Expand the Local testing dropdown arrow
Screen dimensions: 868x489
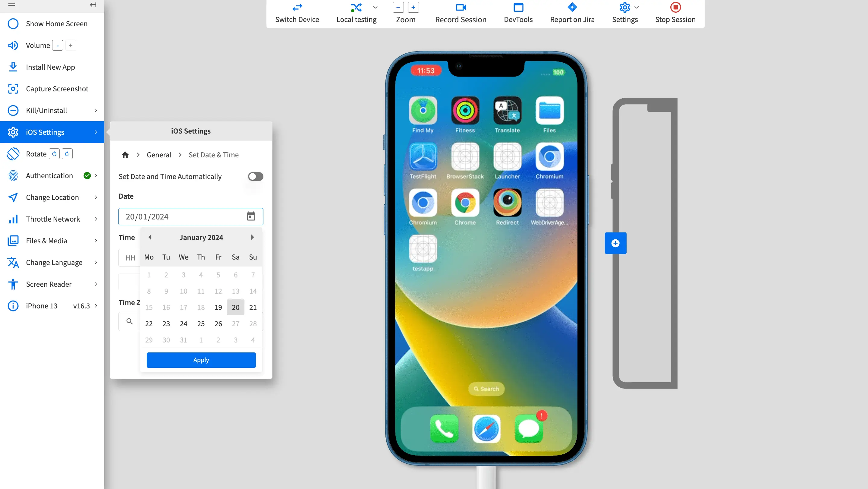pos(375,8)
